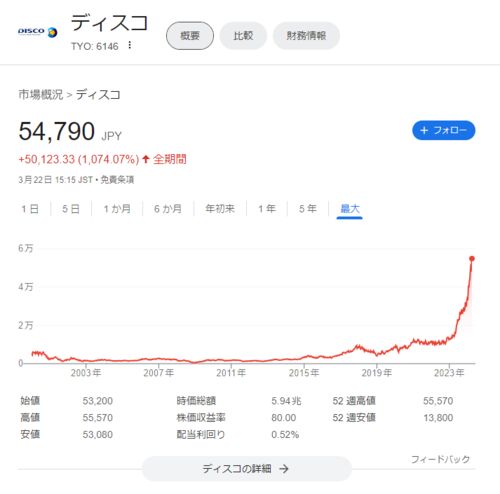This screenshot has width=500, height=494.
Task: Open the 財務情報 tab
Action: pyautogui.click(x=306, y=36)
